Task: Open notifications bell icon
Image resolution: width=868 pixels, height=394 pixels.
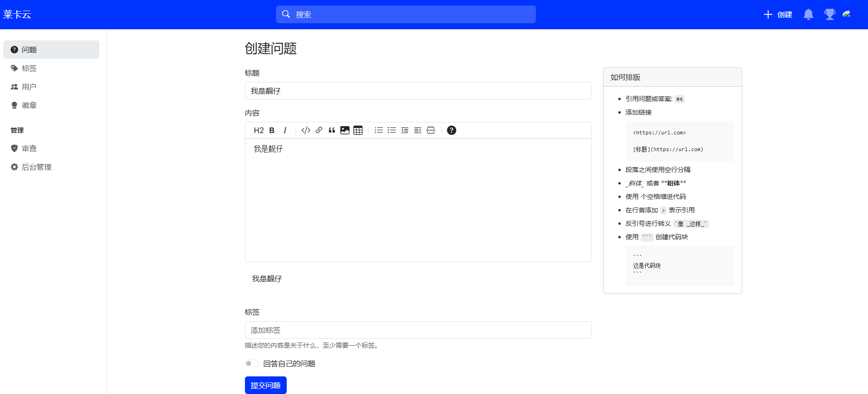Action: tap(809, 14)
